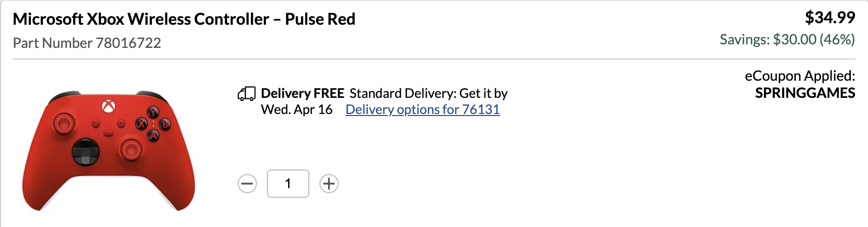Click the Standard Delivery: Get it by text

[x=428, y=93]
